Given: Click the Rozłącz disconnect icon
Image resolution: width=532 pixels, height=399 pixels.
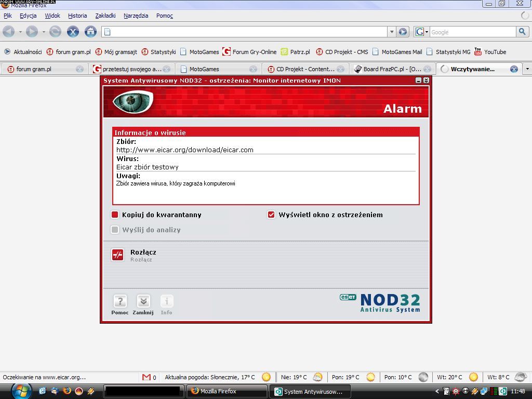Looking at the screenshot, I should tap(118, 255).
